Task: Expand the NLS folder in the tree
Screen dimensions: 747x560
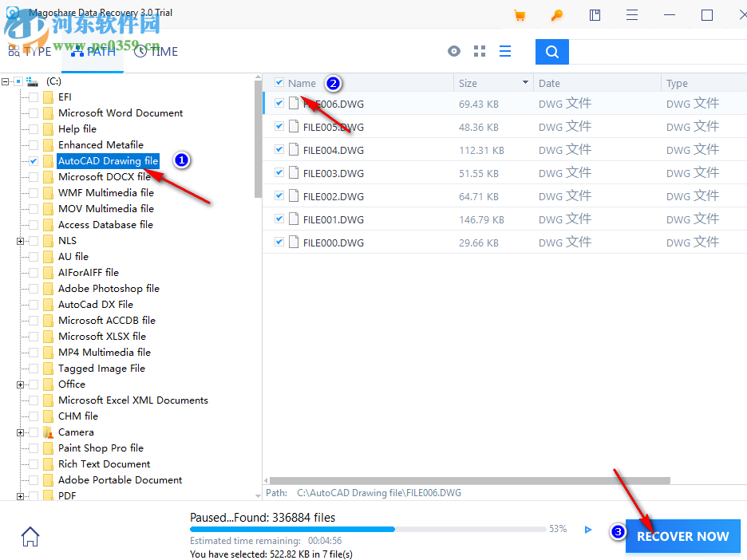Action: pos(21,240)
